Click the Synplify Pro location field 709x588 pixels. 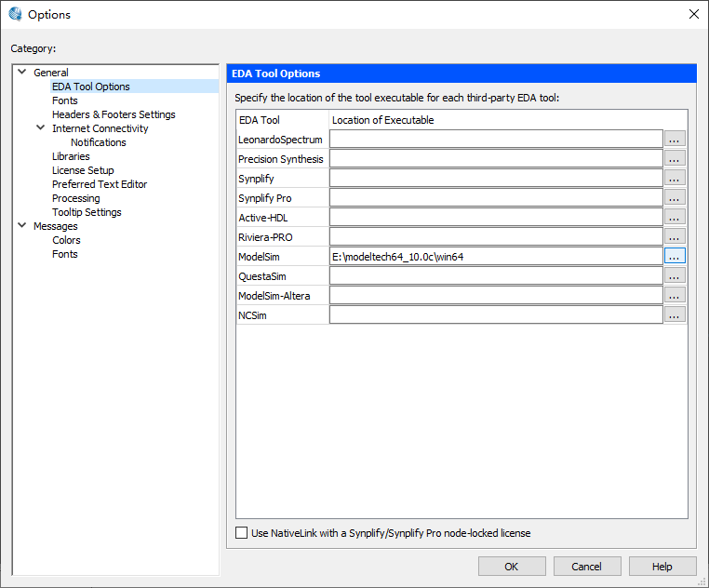[x=496, y=197]
